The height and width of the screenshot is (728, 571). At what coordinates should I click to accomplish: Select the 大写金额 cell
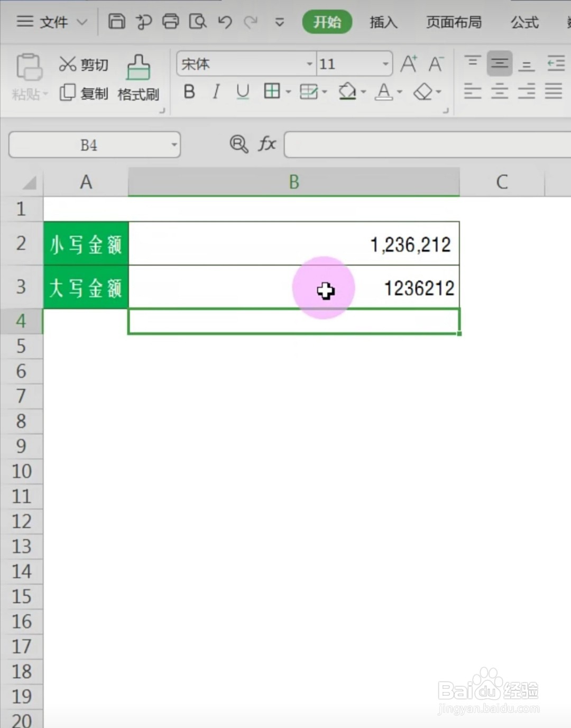(86, 287)
